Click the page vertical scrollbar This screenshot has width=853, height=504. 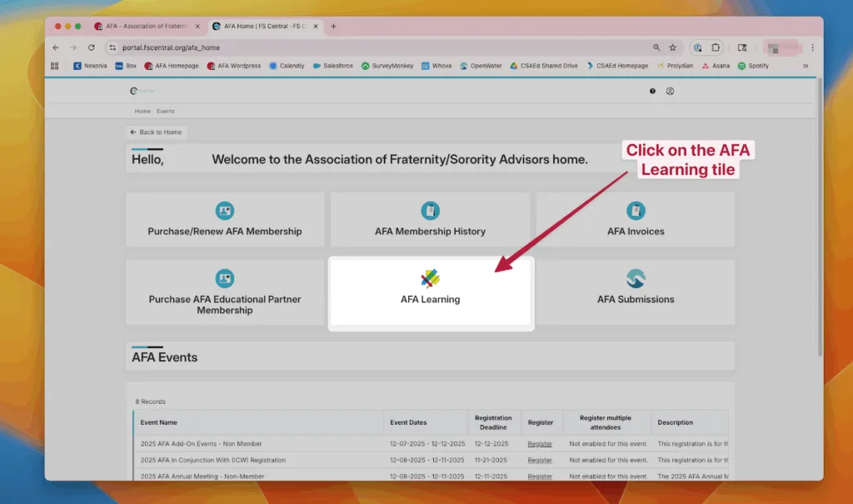820,217
